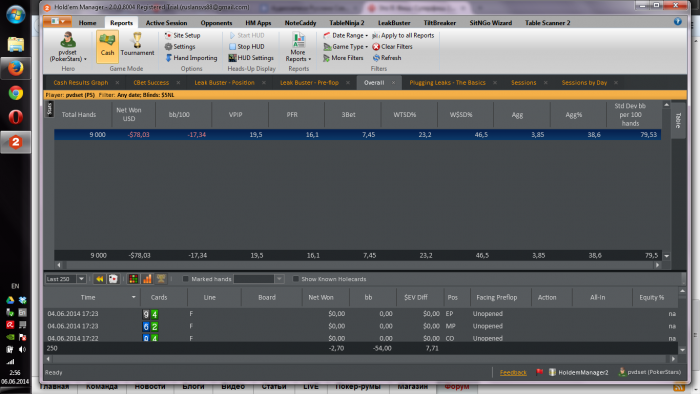The image size is (700, 394).
Task: Toggle the Show Known Holecards checkbox
Action: [x=295, y=279]
